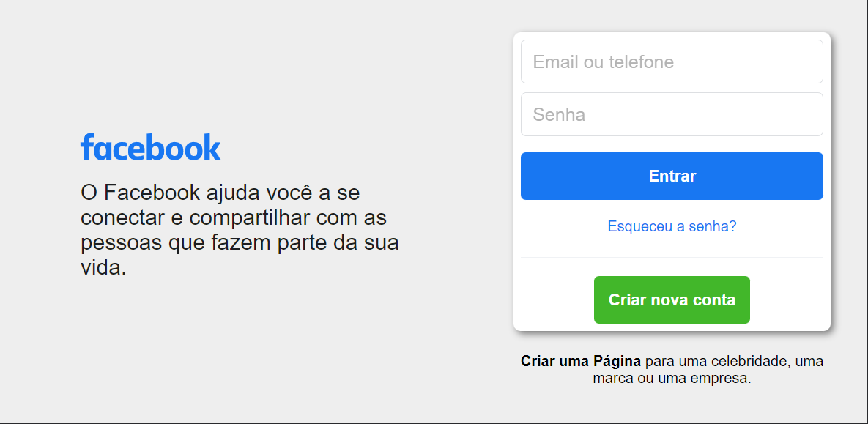Click the blue Entrar button

click(x=672, y=176)
